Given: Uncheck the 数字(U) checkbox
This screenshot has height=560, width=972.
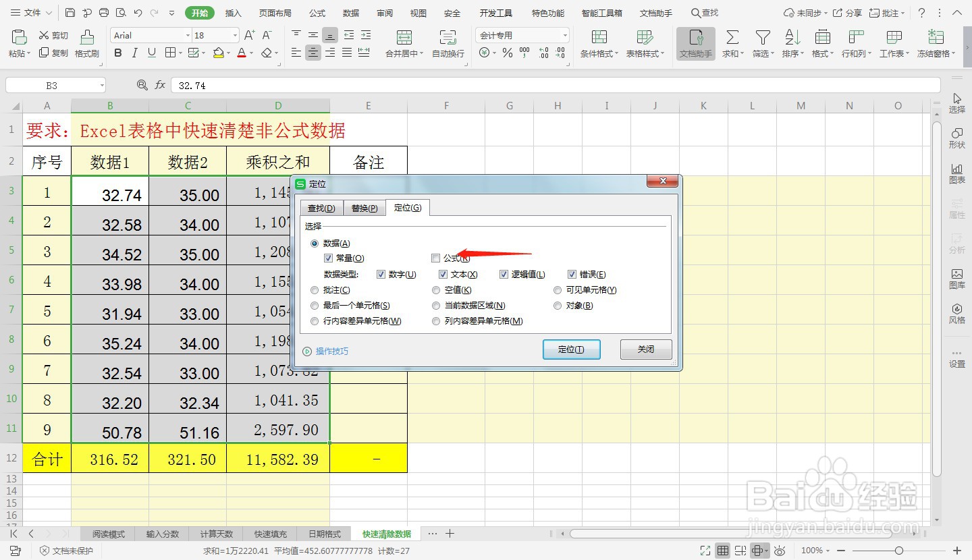Looking at the screenshot, I should click(x=381, y=275).
